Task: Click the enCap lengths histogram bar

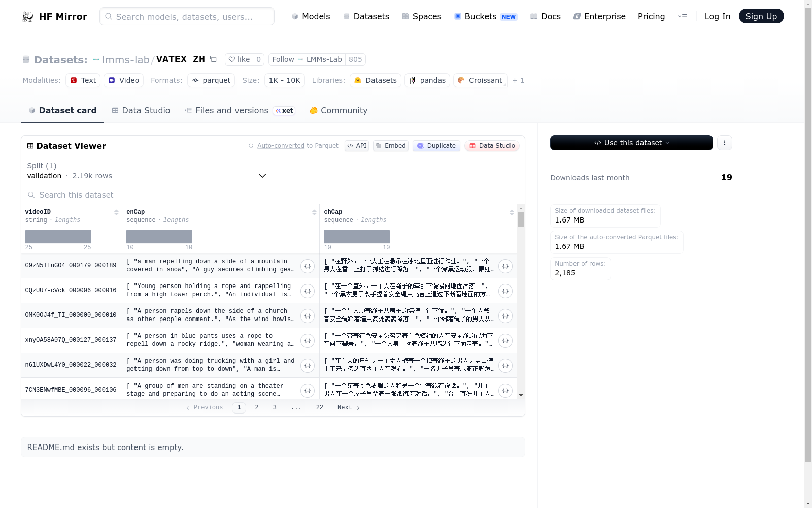Action: (159, 236)
